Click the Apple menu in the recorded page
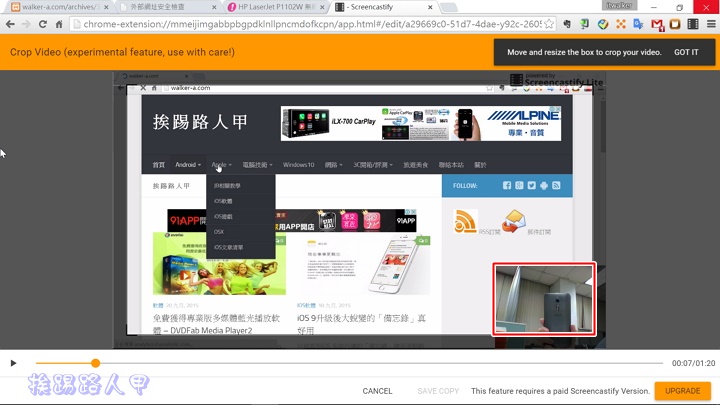The height and width of the screenshot is (405, 720). click(221, 165)
